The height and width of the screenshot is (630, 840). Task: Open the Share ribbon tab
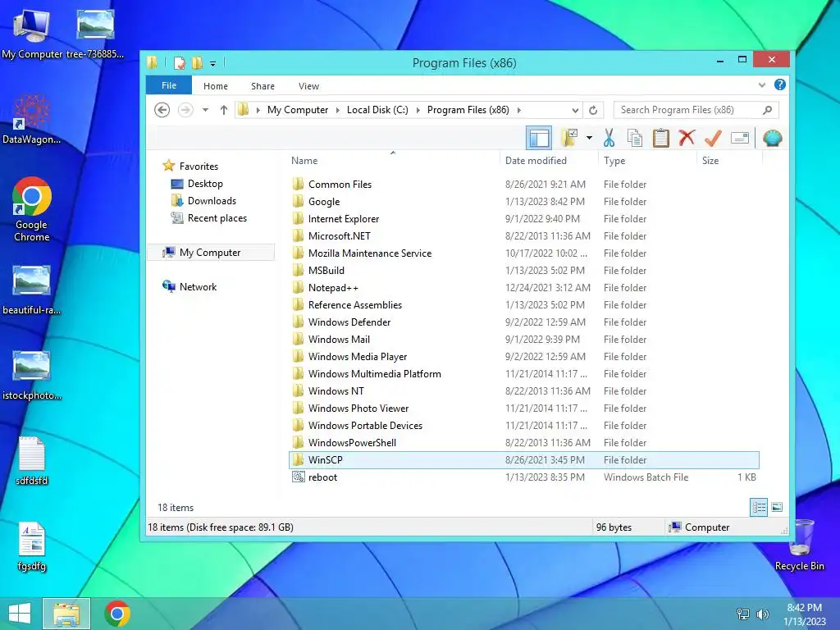click(262, 85)
